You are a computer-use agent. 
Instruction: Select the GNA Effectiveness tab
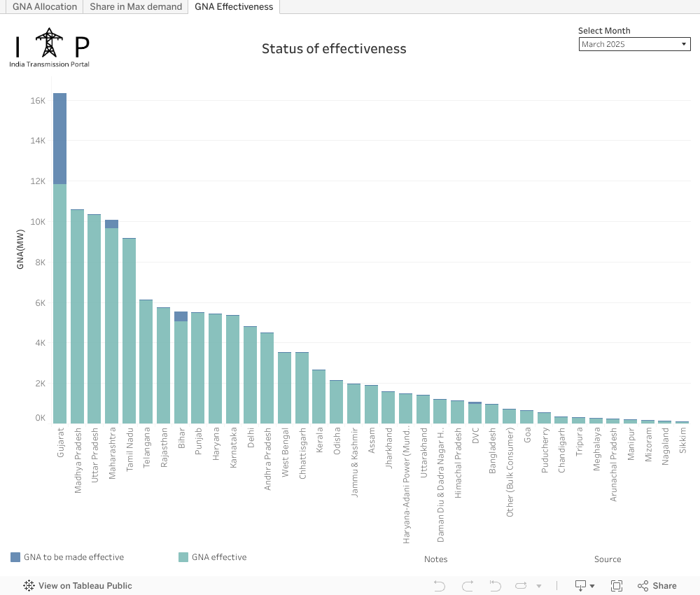pos(234,7)
